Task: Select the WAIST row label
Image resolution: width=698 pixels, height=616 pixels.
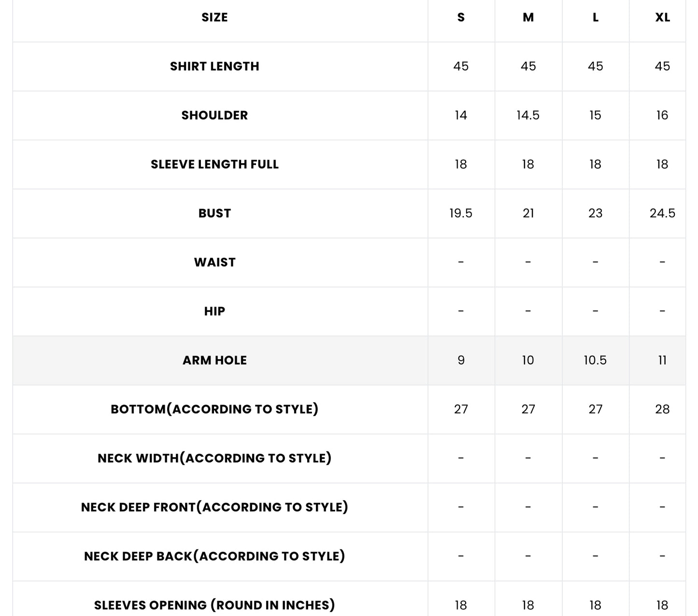Action: tap(214, 262)
